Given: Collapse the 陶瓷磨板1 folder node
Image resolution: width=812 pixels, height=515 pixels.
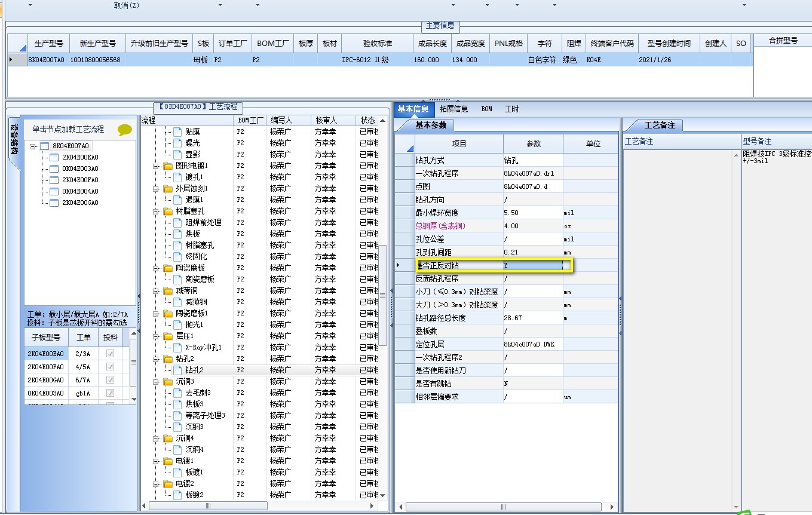Looking at the screenshot, I should (x=157, y=314).
